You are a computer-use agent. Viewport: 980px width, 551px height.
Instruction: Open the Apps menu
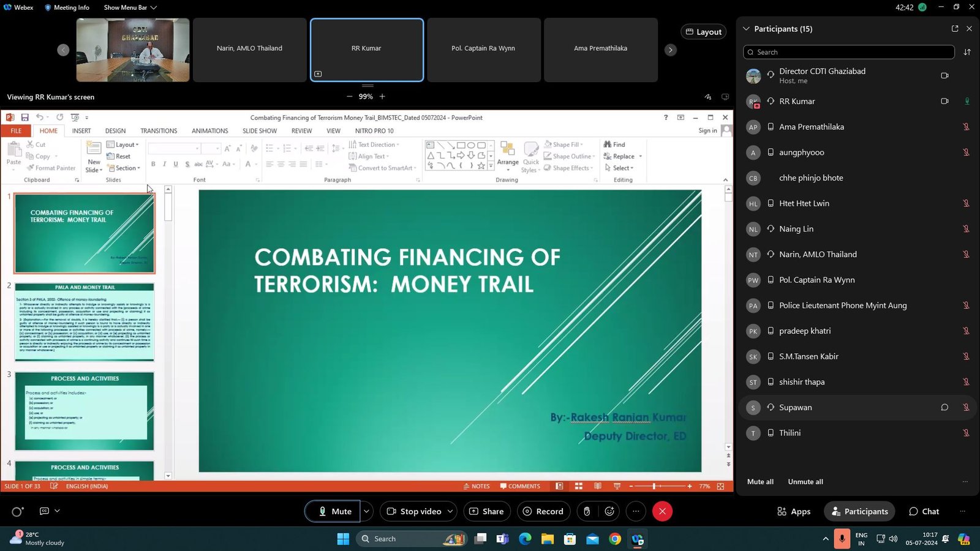(x=793, y=511)
